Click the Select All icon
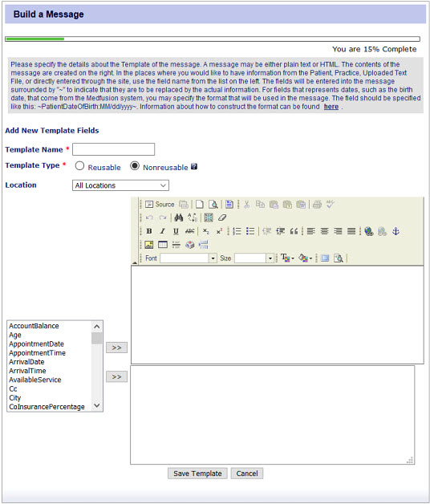Viewport: 430px width, 504px height. click(x=209, y=218)
